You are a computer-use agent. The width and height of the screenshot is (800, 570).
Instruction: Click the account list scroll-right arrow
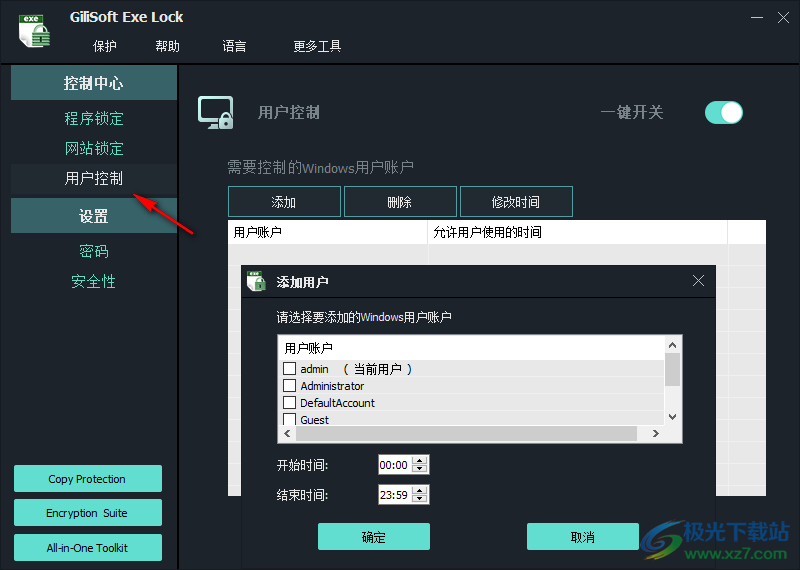tap(656, 433)
